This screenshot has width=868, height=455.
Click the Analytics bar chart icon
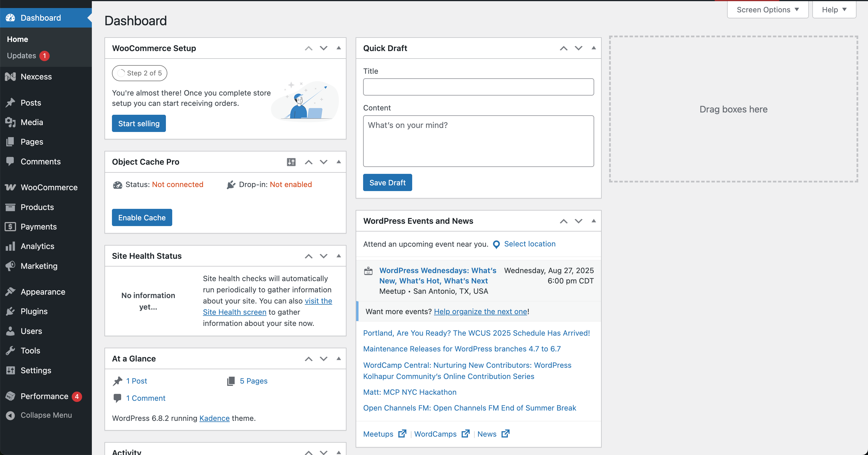[x=10, y=246]
